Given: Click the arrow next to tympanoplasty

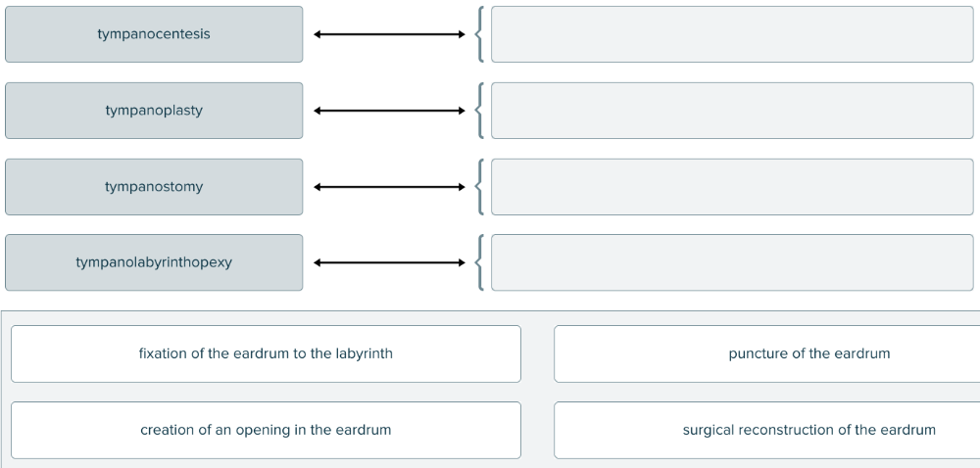Looking at the screenshot, I should pos(389,111).
